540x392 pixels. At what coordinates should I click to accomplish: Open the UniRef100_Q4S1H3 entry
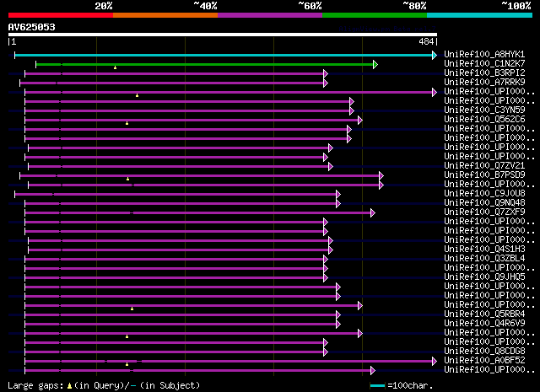(x=484, y=250)
